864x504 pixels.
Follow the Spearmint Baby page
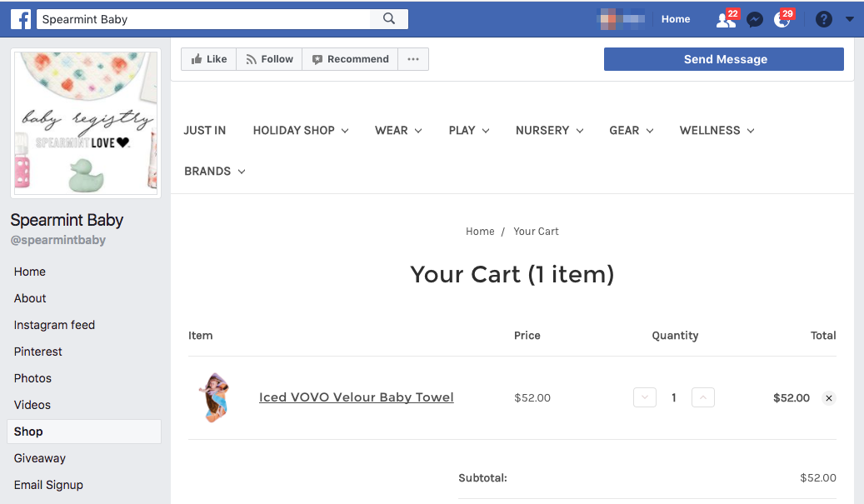(269, 59)
